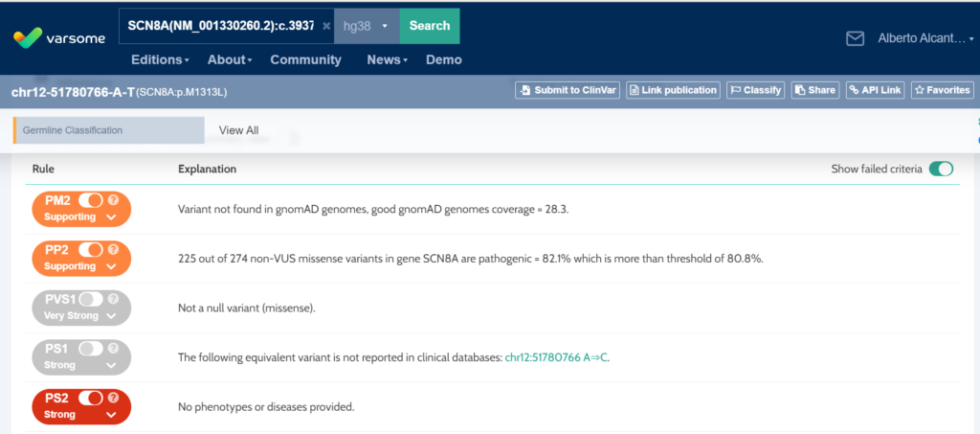Open the mail envelope icon
Viewport: 980px width, 434px height.
(855, 38)
